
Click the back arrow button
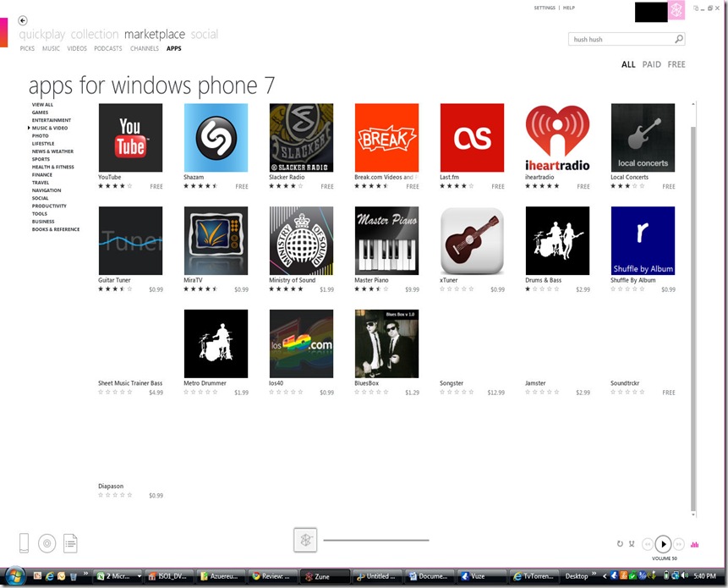23,20
